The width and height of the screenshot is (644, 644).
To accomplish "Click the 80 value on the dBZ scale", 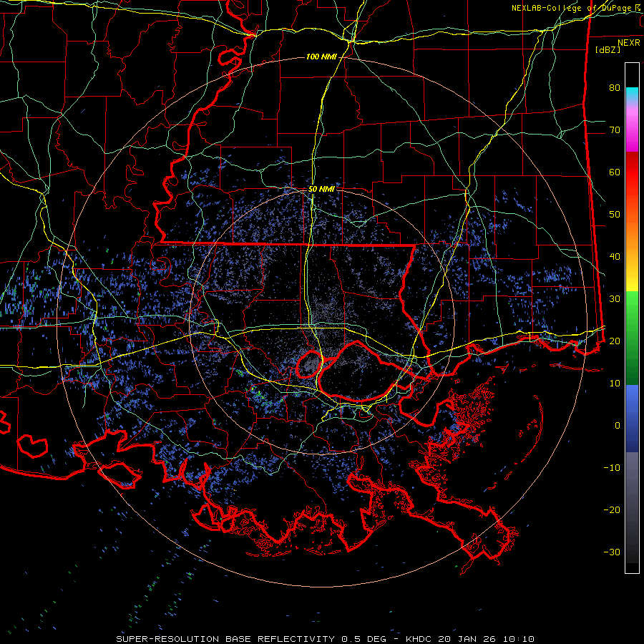I will pyautogui.click(x=615, y=87).
